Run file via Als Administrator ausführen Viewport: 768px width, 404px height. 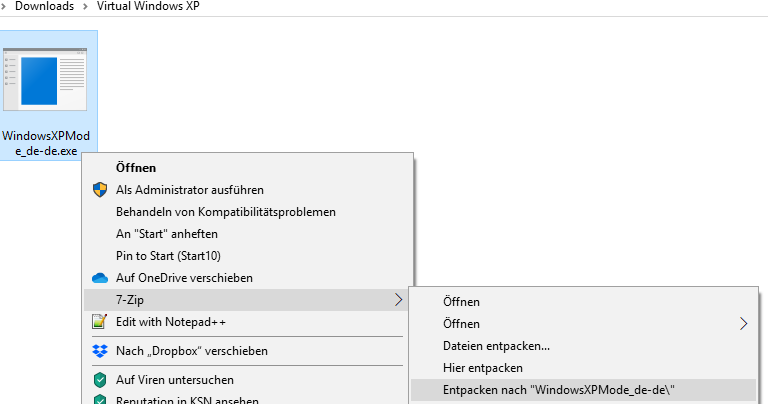pyautogui.click(x=190, y=190)
